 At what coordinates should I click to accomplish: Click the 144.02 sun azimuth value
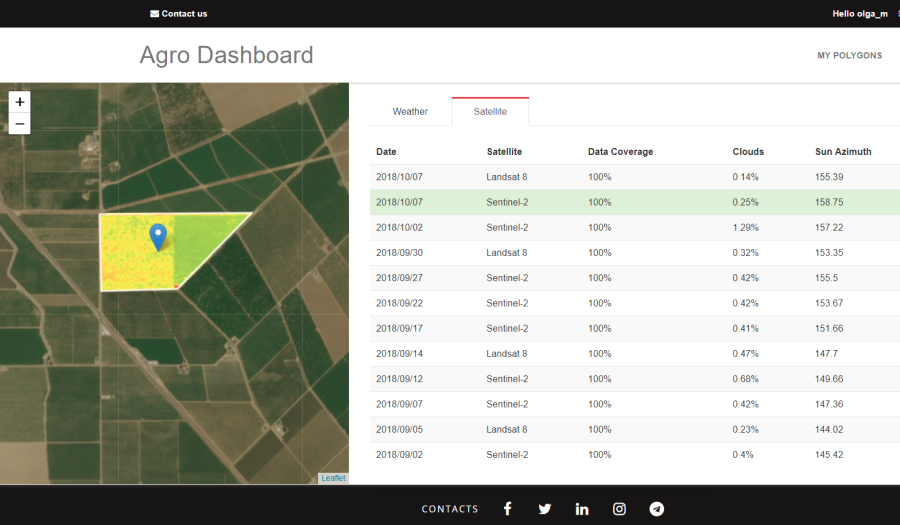click(x=829, y=429)
